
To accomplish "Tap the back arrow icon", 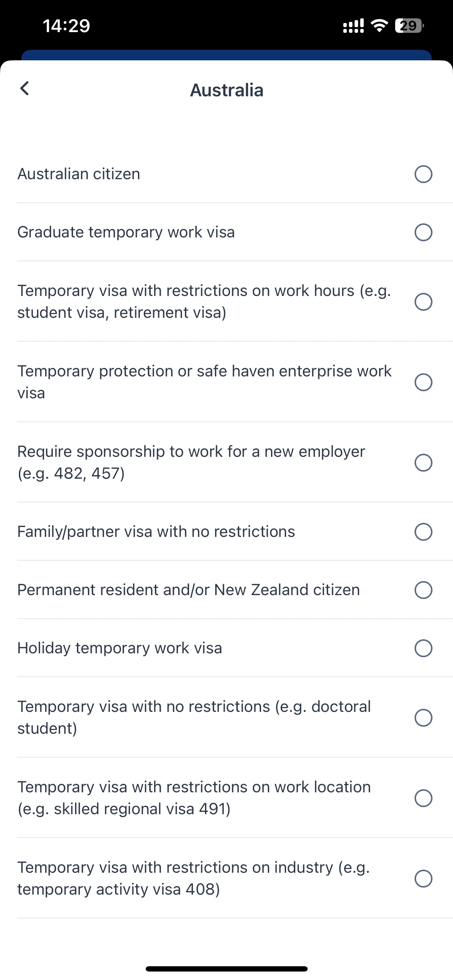I will coord(25,89).
